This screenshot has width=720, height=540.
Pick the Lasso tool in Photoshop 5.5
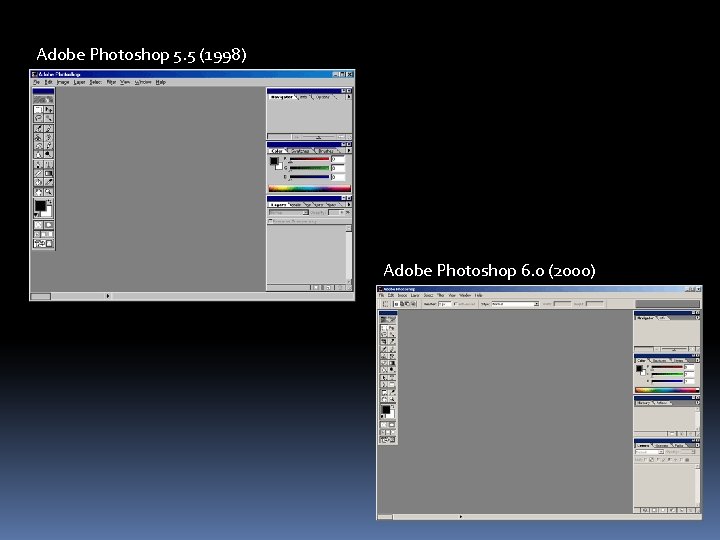[x=38, y=118]
